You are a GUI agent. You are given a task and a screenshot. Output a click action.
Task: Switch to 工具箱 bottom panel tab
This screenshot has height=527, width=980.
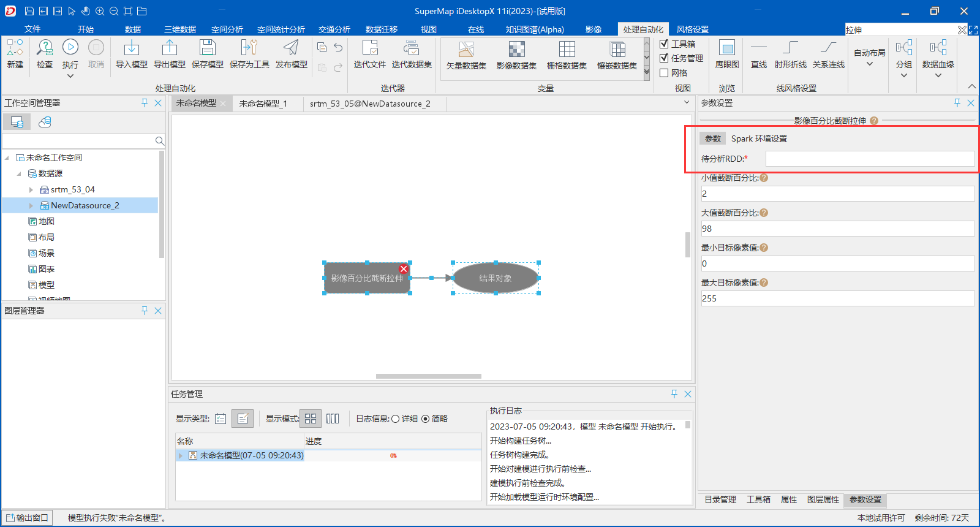[x=758, y=499]
